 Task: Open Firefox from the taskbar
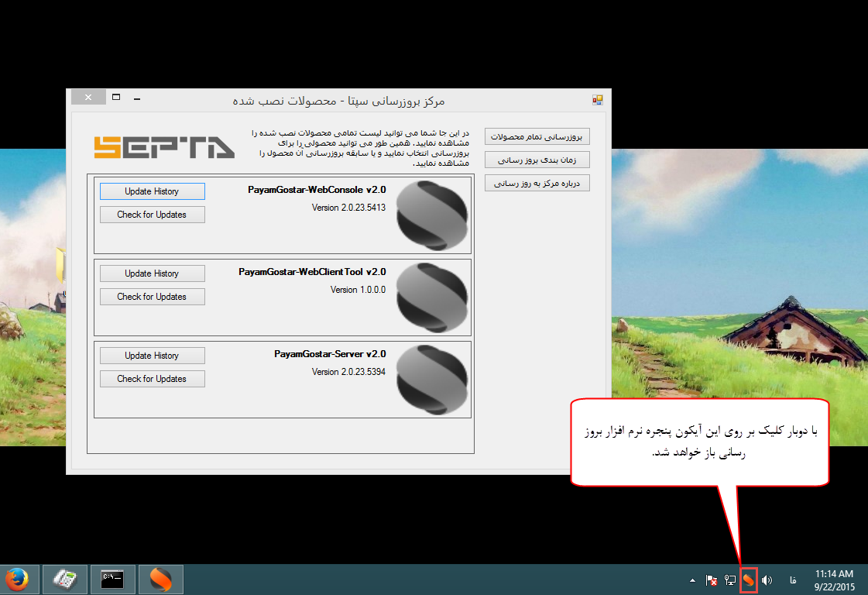point(19,580)
